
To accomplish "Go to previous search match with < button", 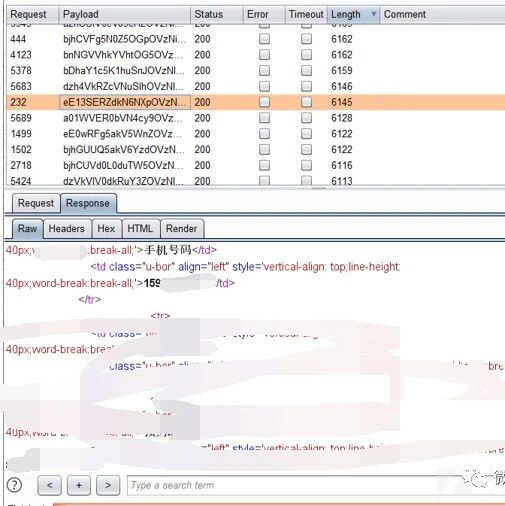I will tap(50, 485).
